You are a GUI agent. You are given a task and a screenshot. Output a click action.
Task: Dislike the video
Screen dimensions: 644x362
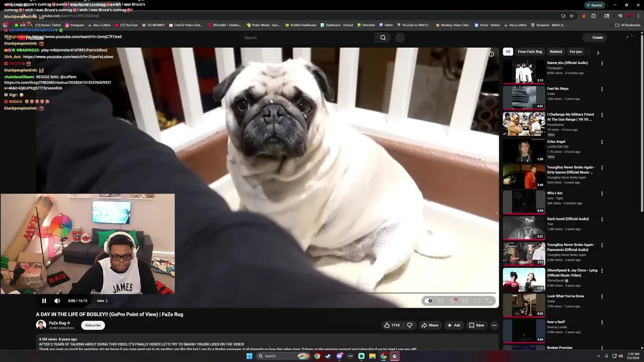[410, 325]
